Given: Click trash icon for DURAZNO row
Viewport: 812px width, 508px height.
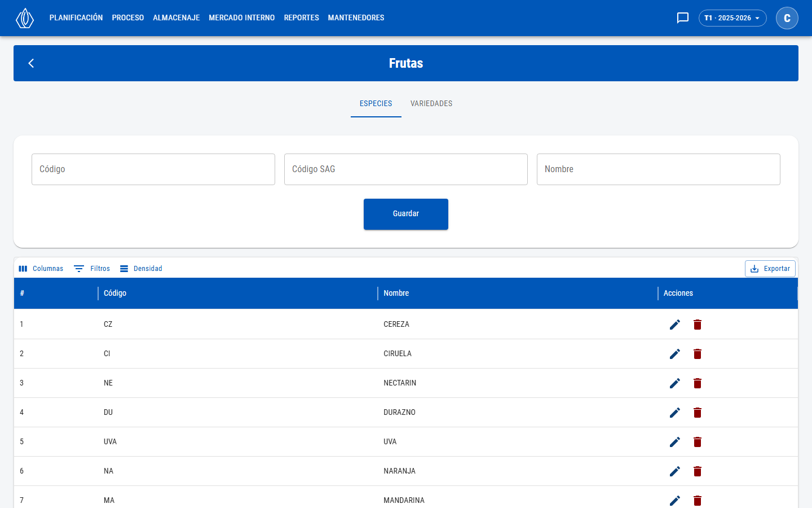Looking at the screenshot, I should 698,413.
